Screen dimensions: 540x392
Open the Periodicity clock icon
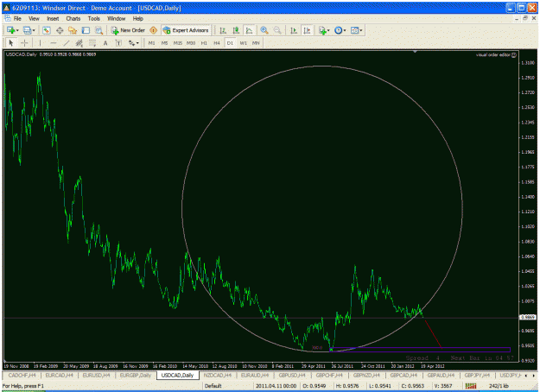338,30
